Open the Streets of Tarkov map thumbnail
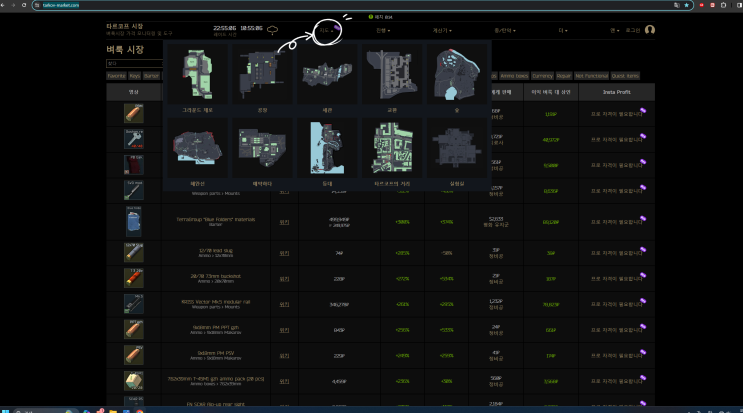The height and width of the screenshot is (413, 743). [392, 148]
